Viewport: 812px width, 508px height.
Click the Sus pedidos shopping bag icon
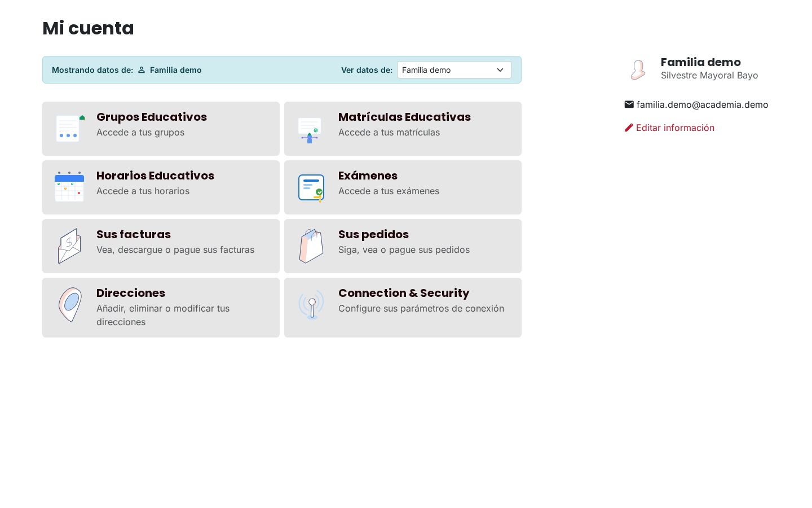point(311,246)
